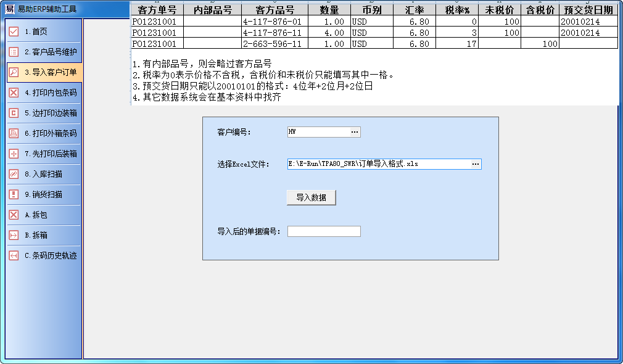Click the magnifier icon beside 3.导入客户订单
This screenshot has height=364, width=623.
point(14,72)
